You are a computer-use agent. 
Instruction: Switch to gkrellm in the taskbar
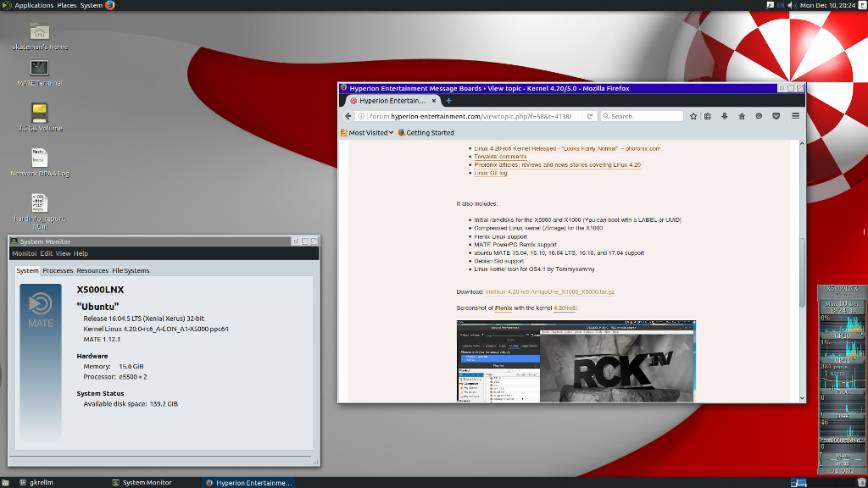pyautogui.click(x=37, y=482)
